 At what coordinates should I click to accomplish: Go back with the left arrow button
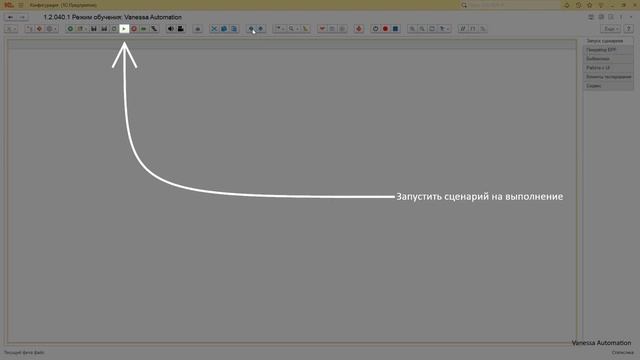[x=10, y=17]
